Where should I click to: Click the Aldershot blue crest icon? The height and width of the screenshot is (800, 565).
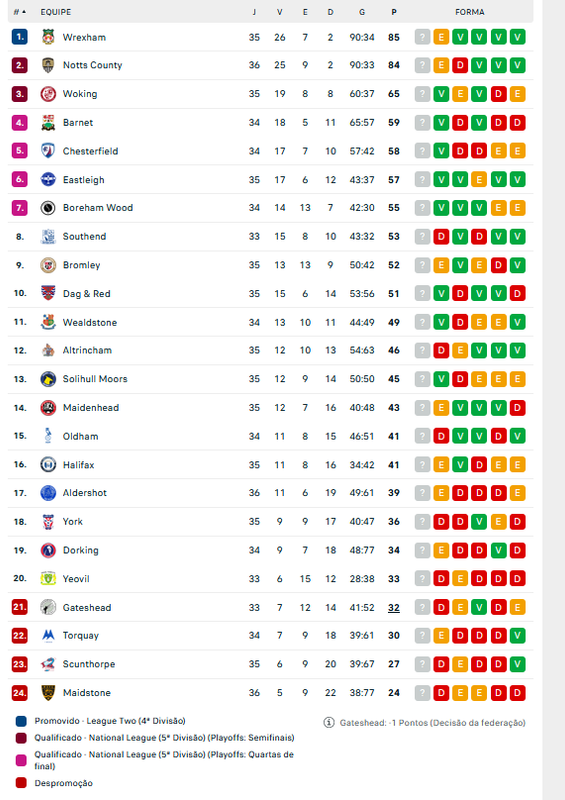click(x=48, y=493)
